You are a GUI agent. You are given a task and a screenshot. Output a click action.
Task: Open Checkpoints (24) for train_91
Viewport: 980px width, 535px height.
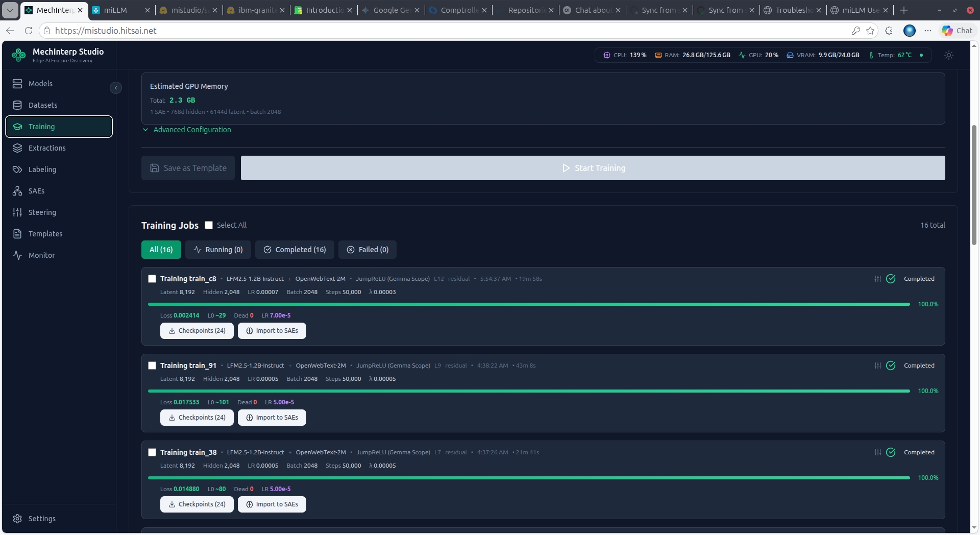(x=197, y=418)
